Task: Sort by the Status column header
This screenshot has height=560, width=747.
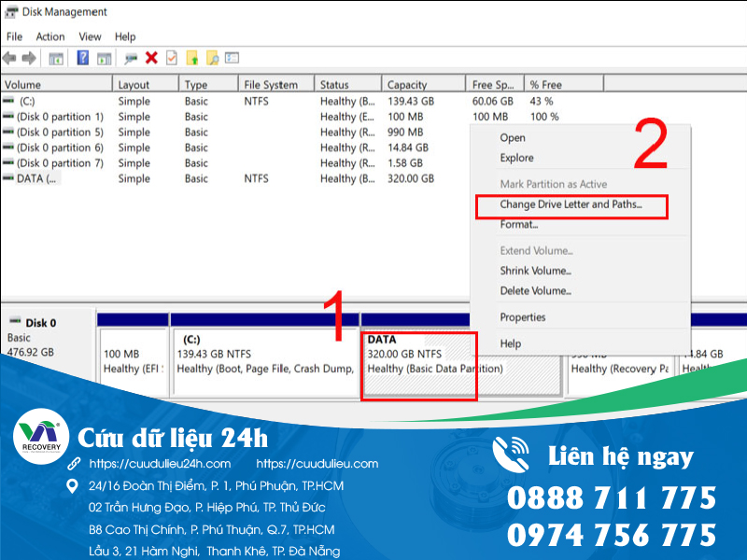Action: tap(348, 84)
